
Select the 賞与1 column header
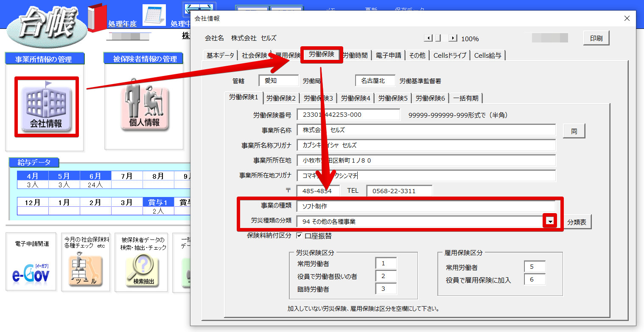pos(158,203)
